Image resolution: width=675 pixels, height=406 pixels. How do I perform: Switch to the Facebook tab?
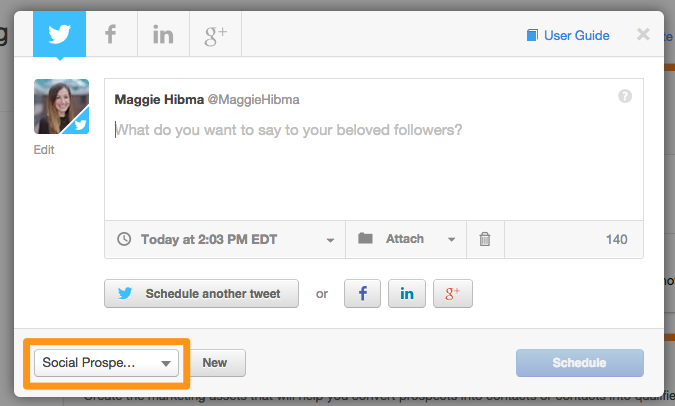pos(111,34)
